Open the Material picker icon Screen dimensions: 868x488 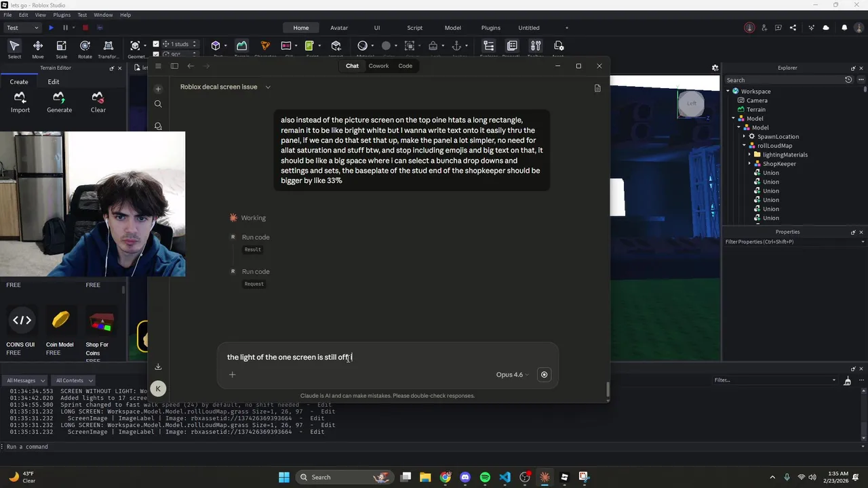(x=362, y=46)
